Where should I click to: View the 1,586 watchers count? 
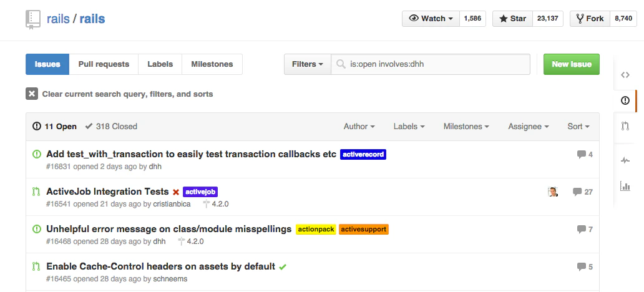click(x=472, y=19)
